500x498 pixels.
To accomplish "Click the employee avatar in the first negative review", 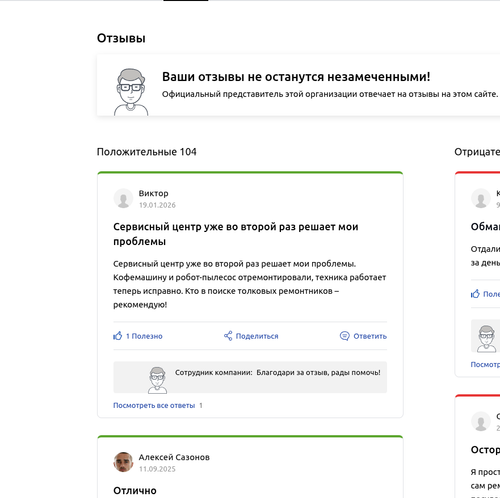I will point(486,338).
